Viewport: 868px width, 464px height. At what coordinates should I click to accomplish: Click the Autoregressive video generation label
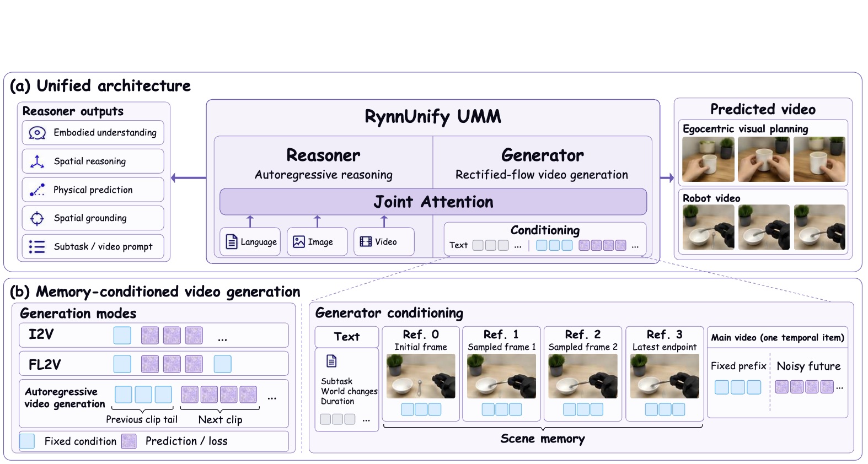click(x=65, y=398)
